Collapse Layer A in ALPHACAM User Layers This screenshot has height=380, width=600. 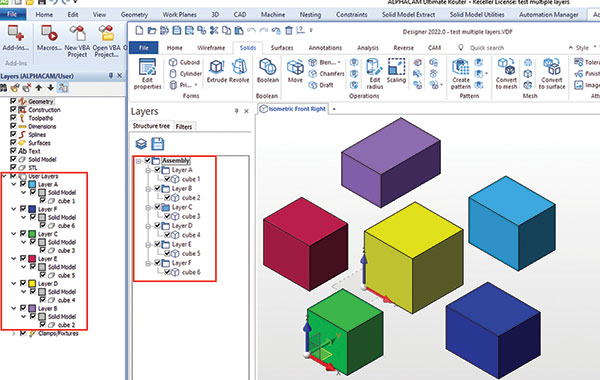[14, 184]
